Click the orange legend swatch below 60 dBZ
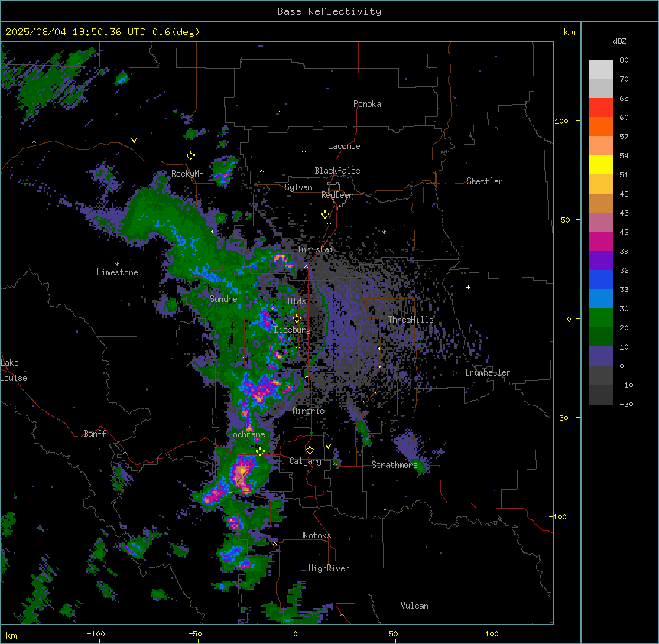This screenshot has height=644, width=659. [x=601, y=126]
